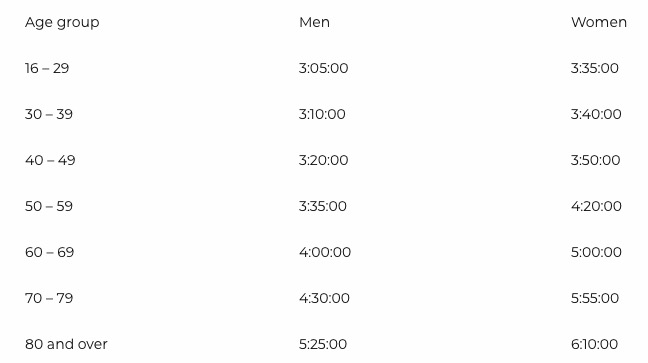Click the women's 4:20:00 time
The height and width of the screenshot is (363, 648).
(596, 205)
